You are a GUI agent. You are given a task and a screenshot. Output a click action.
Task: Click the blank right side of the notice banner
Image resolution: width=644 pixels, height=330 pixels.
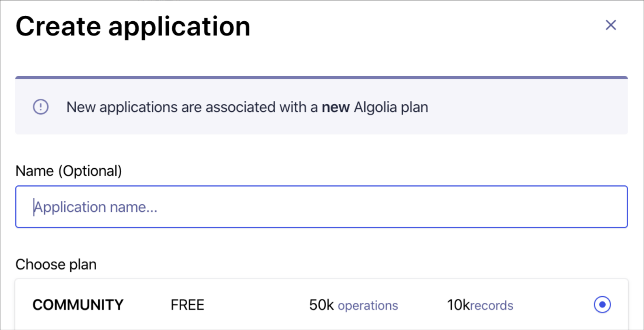pyautogui.click(x=528, y=107)
